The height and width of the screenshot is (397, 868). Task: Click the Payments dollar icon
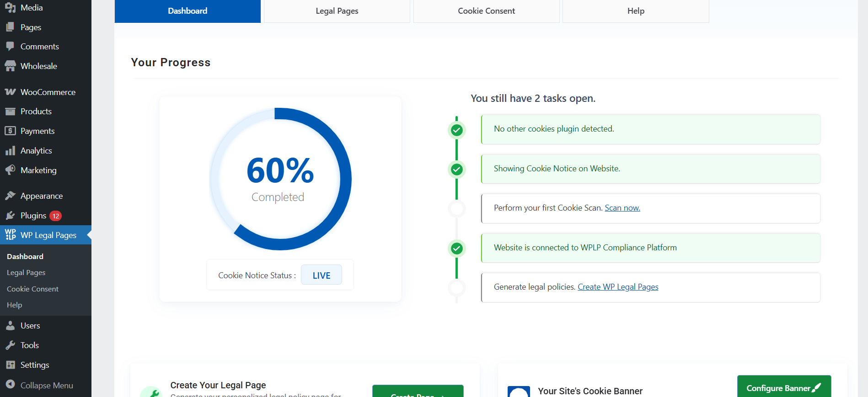[x=10, y=131]
